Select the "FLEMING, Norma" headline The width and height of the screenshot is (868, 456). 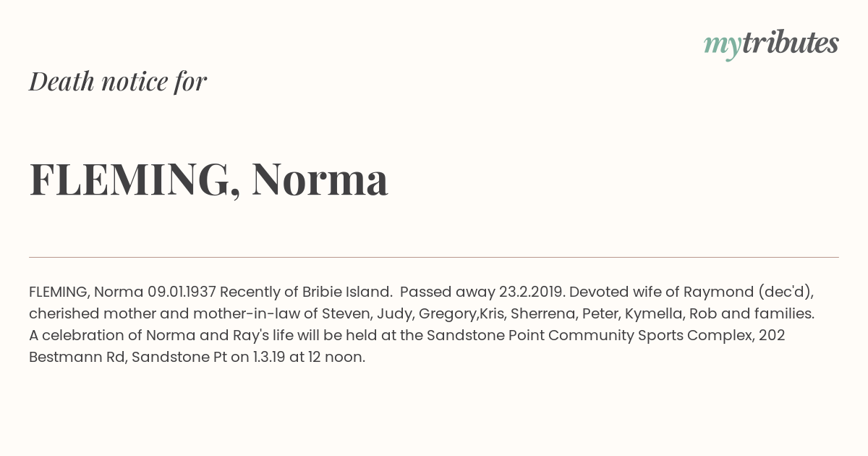[x=208, y=180]
